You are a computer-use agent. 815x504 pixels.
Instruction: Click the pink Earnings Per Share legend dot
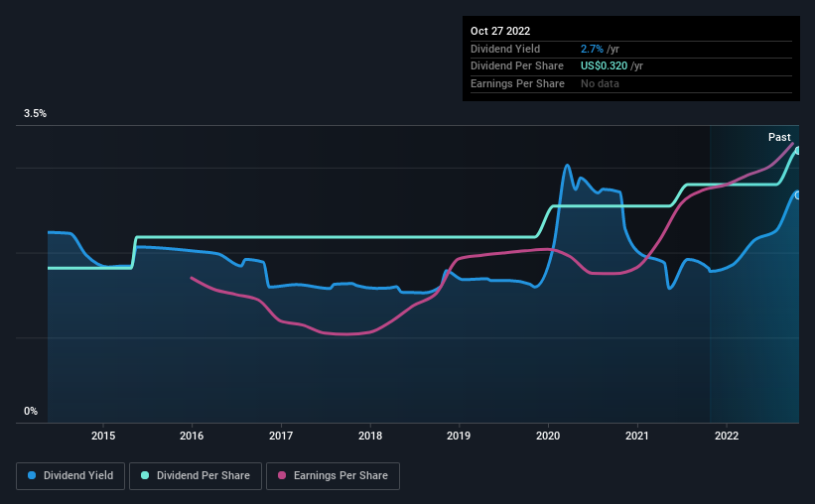282,475
